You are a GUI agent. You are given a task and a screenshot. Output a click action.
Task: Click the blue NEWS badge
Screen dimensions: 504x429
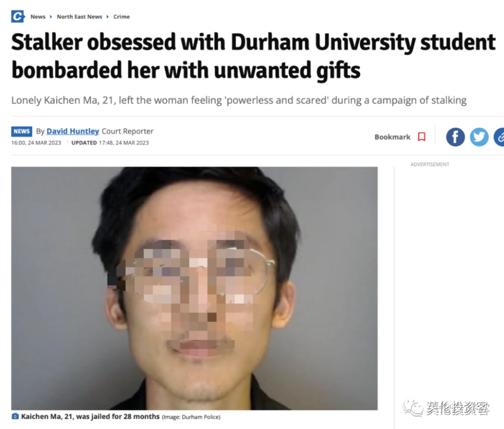(x=21, y=131)
